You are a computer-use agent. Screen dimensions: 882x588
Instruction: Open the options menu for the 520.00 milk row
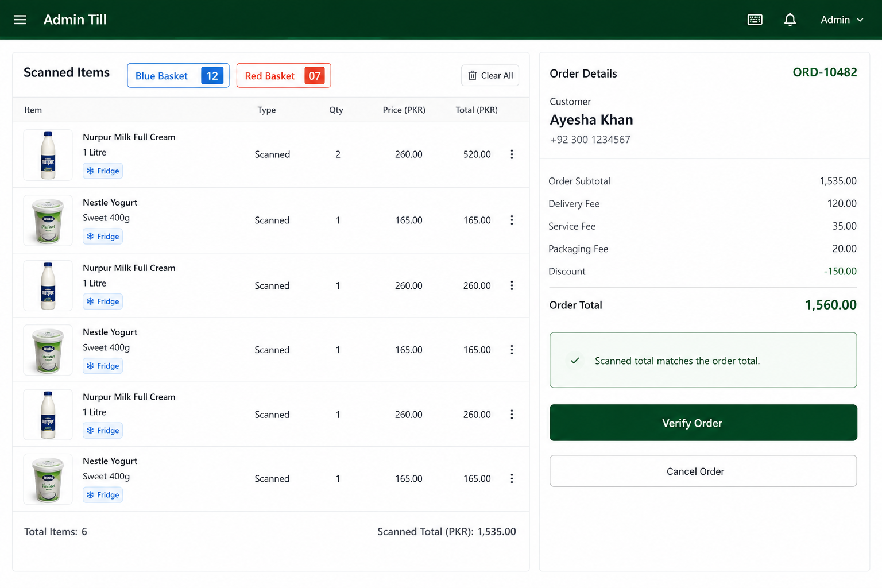[x=512, y=154]
